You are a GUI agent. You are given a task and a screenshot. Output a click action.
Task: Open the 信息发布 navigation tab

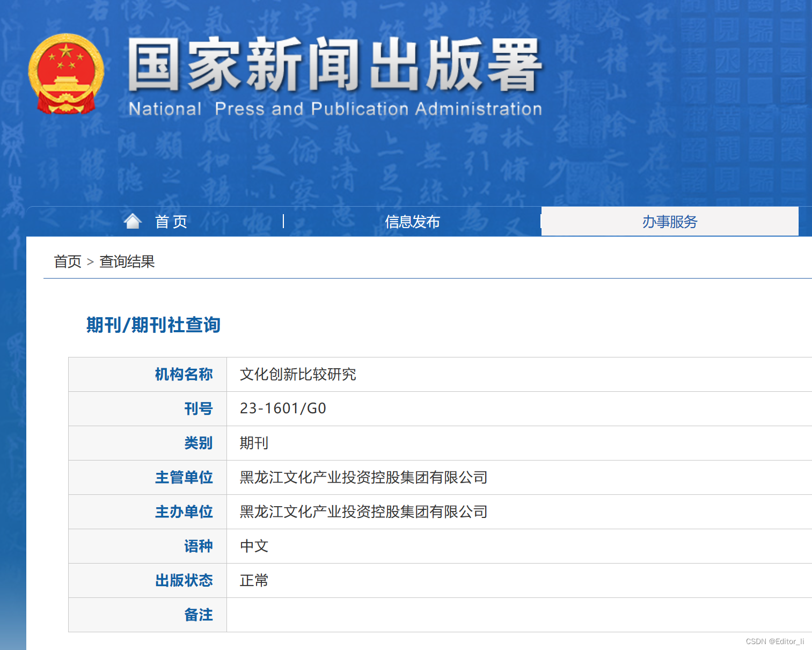tap(412, 222)
